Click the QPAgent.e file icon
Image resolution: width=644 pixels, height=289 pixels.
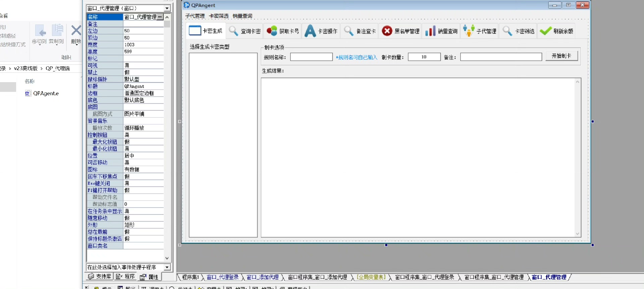(x=28, y=93)
